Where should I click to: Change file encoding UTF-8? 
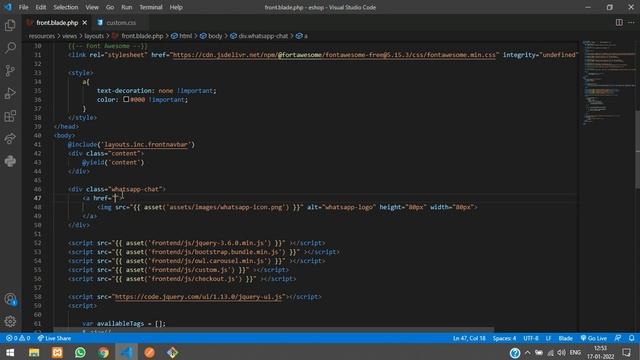[531, 338]
